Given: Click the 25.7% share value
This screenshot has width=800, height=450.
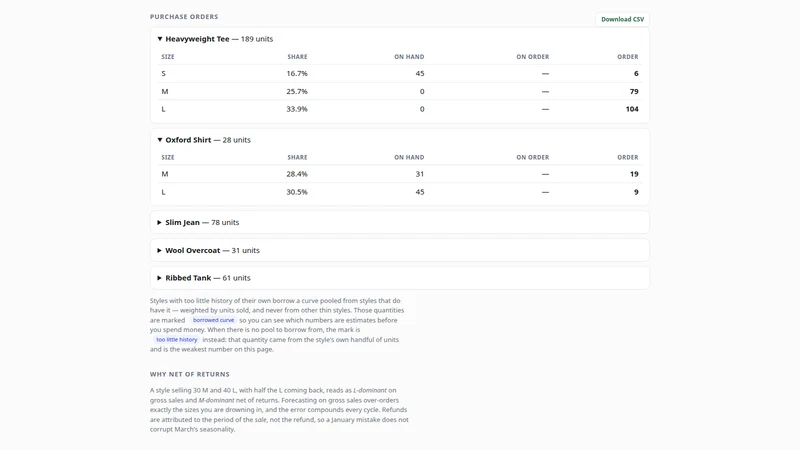Looking at the screenshot, I should point(297,91).
